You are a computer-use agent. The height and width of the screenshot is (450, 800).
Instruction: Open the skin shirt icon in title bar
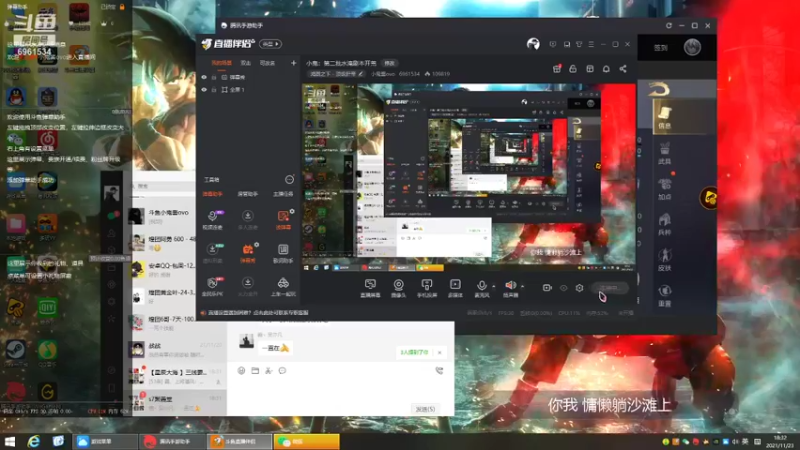click(579, 44)
